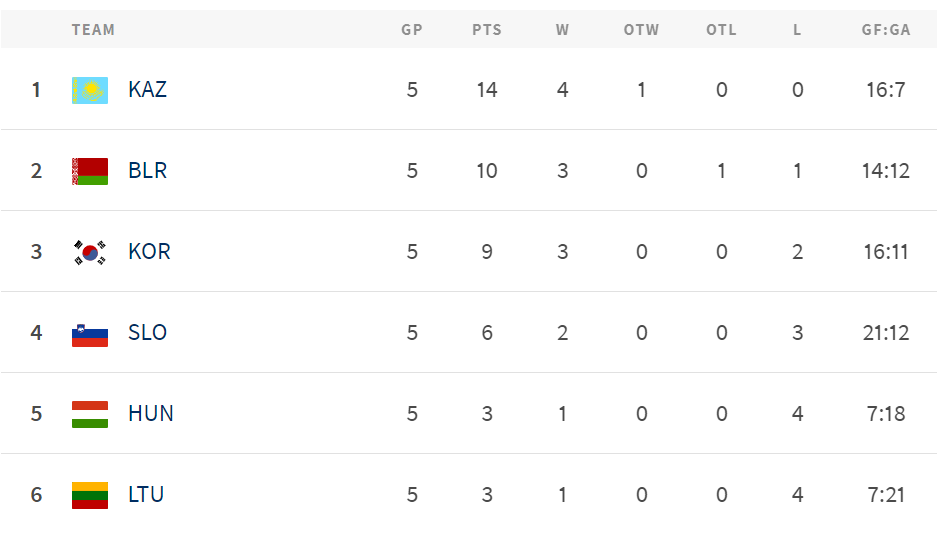Screen dimensions: 941x533
Task: Sort by the GP column header
Action: coord(412,29)
